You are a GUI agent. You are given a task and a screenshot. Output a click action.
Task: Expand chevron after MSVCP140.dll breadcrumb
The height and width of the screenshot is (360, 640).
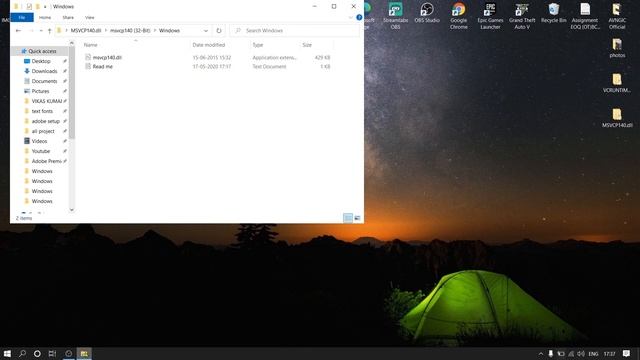click(105, 31)
